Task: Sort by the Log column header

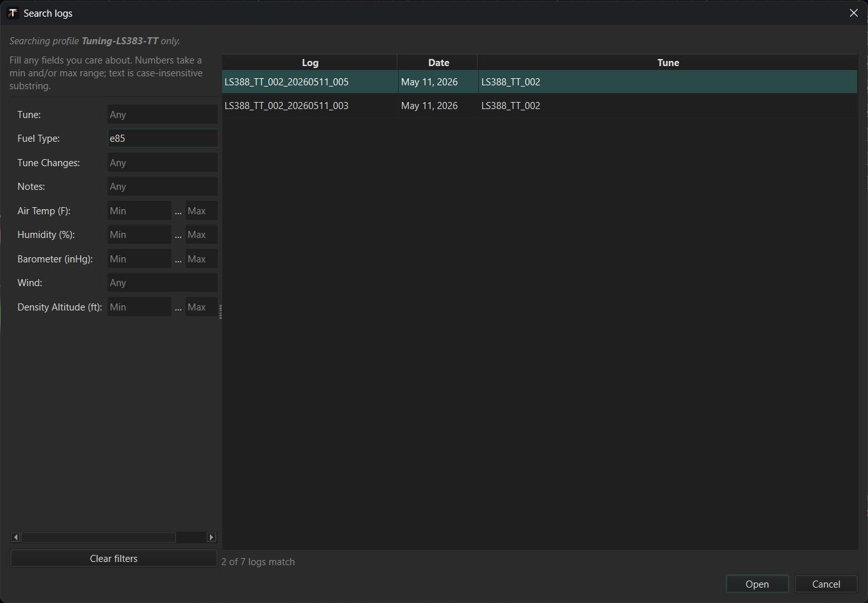Action: coord(310,62)
